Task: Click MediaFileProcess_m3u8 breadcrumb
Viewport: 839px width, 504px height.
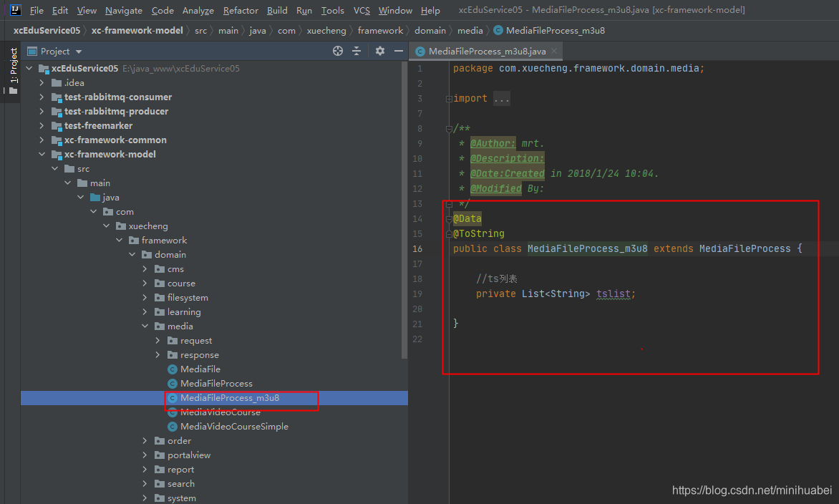Action: [x=556, y=31]
